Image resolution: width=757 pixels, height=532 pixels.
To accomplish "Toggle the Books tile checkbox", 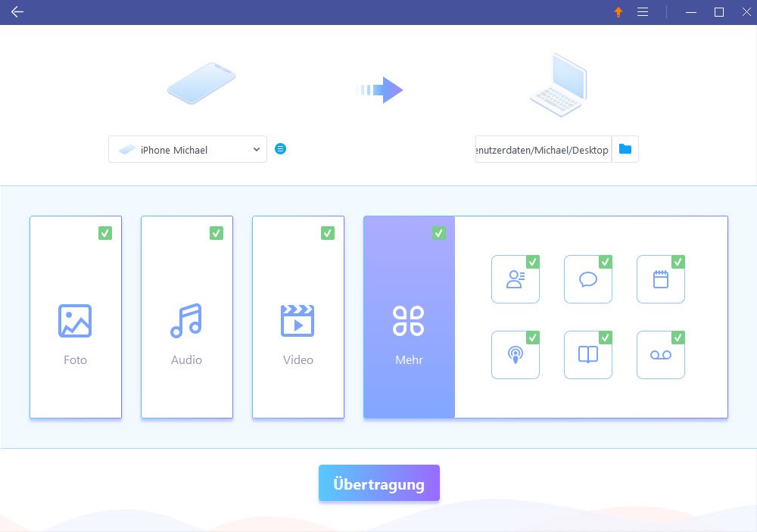I will (606, 338).
